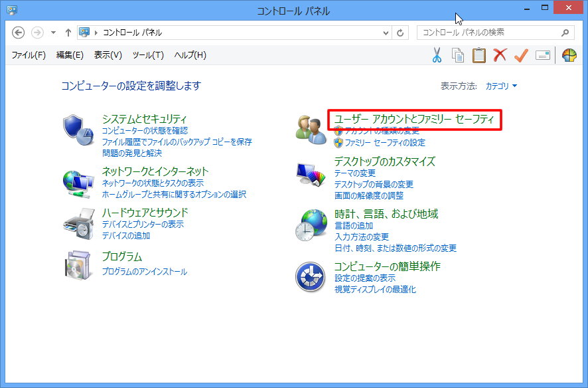
Task: Click the Ease of Access icon
Action: [310, 277]
